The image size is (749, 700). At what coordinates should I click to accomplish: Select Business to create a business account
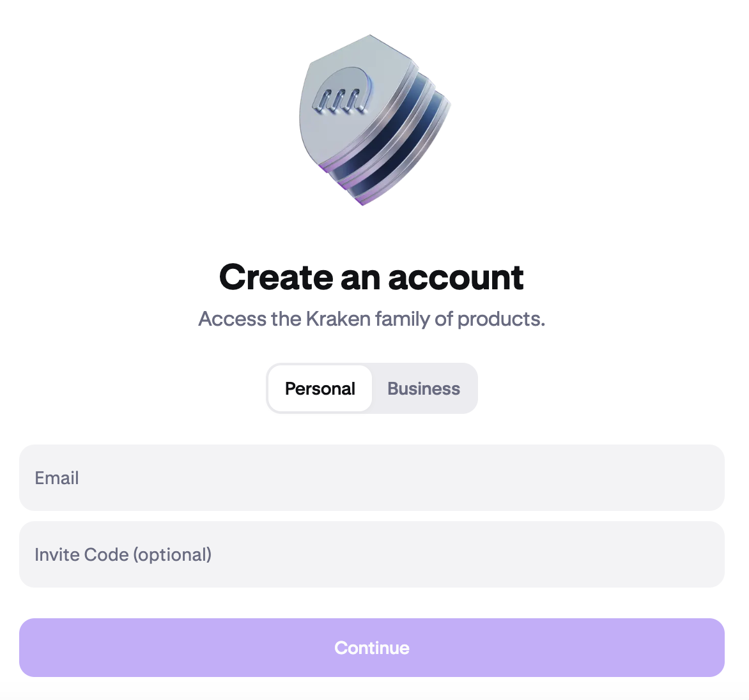pyautogui.click(x=424, y=388)
